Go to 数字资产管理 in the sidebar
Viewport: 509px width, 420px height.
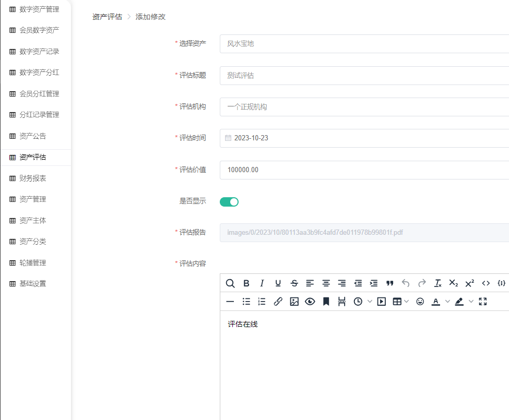pos(39,9)
